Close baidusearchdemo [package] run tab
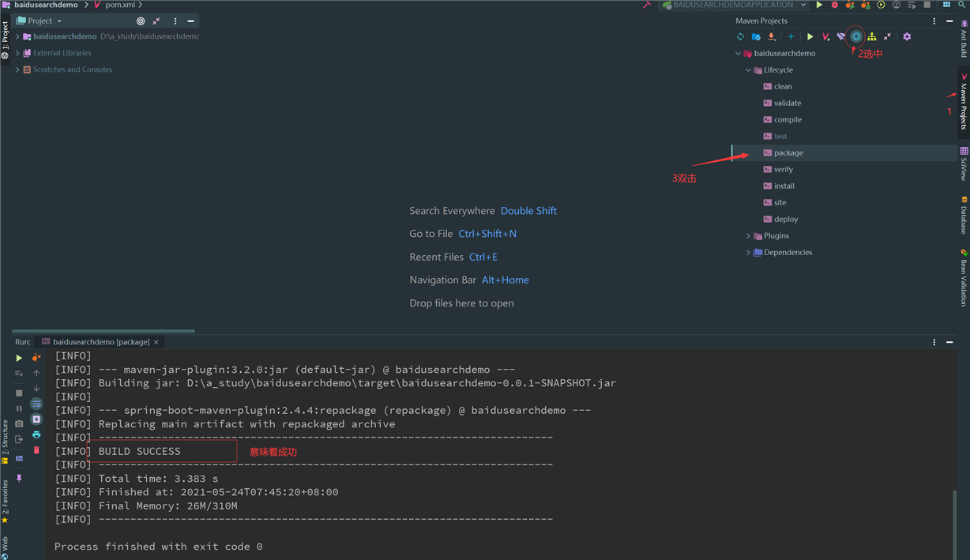 (x=156, y=342)
